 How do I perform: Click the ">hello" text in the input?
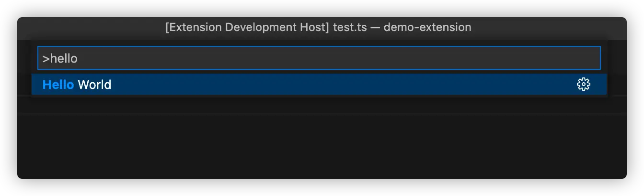[x=60, y=58]
